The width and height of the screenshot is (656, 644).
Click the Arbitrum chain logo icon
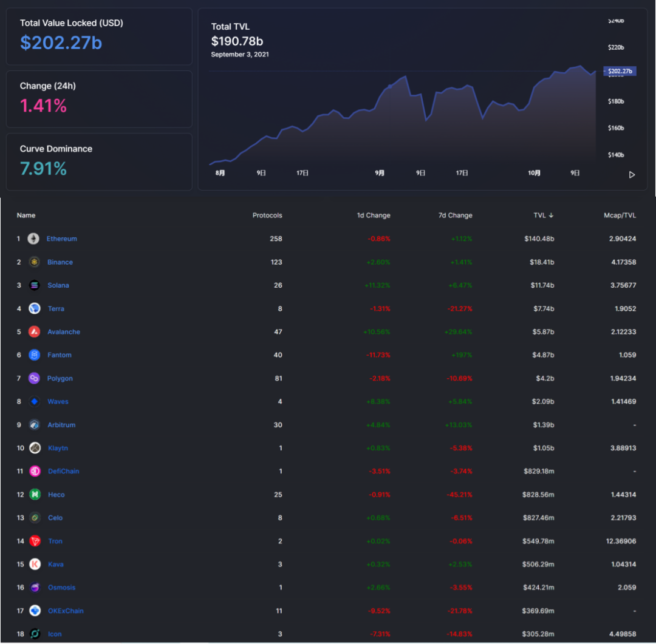[34, 425]
